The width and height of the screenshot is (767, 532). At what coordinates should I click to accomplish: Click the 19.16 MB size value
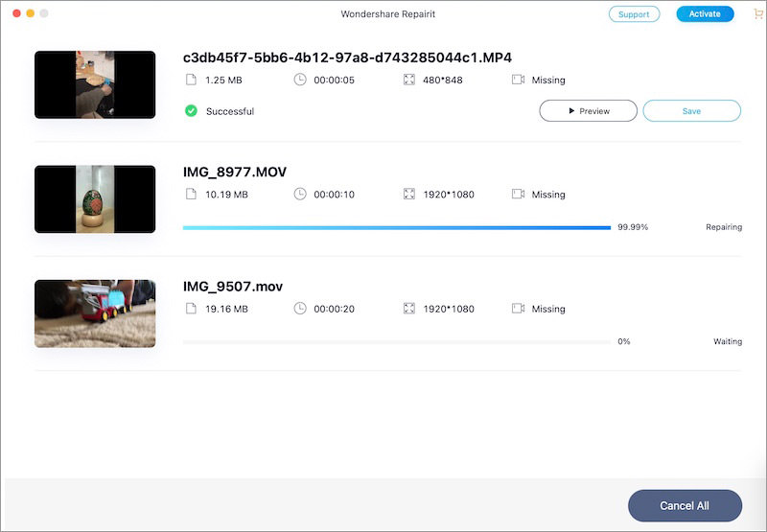click(226, 309)
